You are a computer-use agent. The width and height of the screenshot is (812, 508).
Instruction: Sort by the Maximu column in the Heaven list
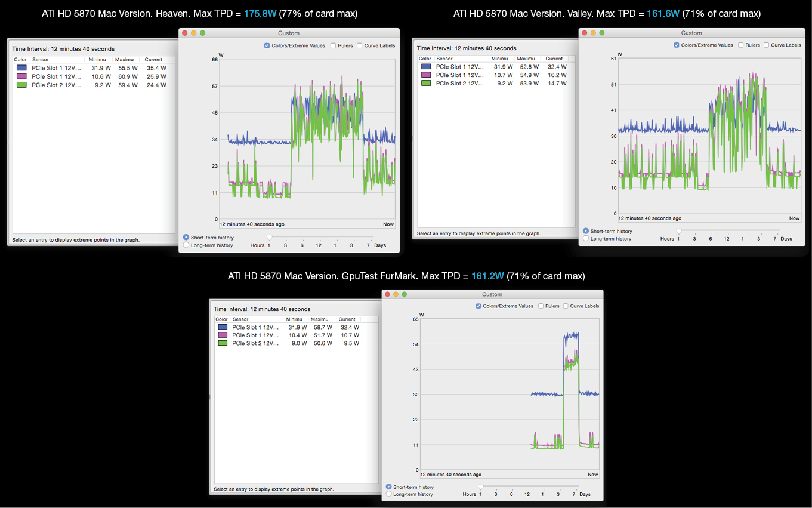[127, 60]
